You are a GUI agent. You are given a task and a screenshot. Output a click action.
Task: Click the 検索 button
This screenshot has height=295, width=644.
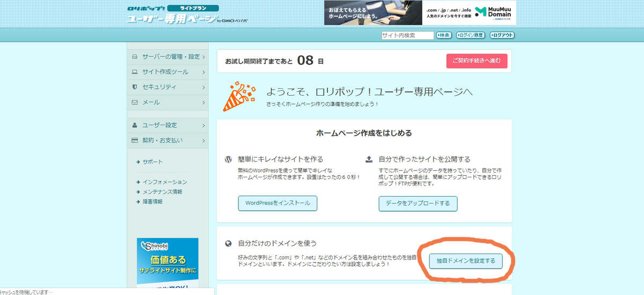point(444,35)
